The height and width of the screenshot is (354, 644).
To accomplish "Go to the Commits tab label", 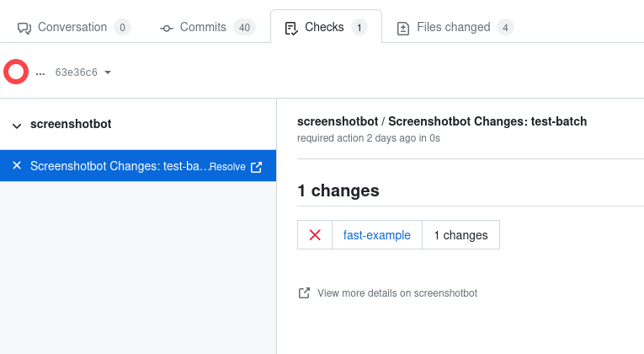I will pos(203,27).
